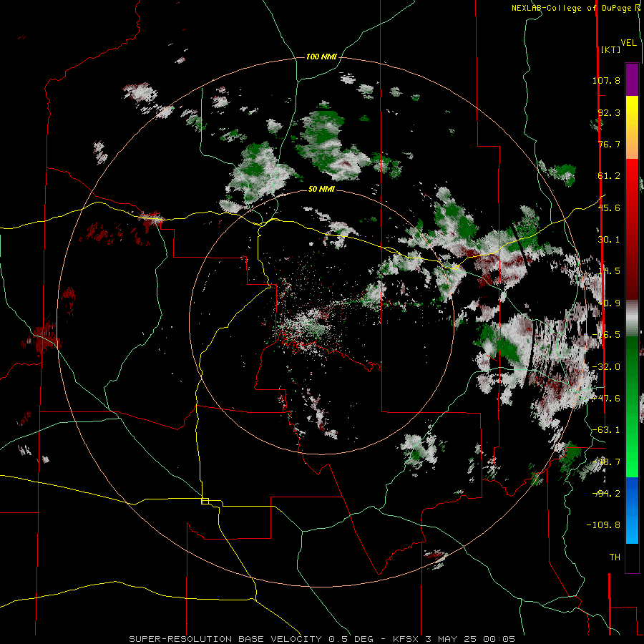Image resolution: width=644 pixels, height=644 pixels.
Task: Click the -109.8 velocity scale value
Action: click(x=603, y=525)
